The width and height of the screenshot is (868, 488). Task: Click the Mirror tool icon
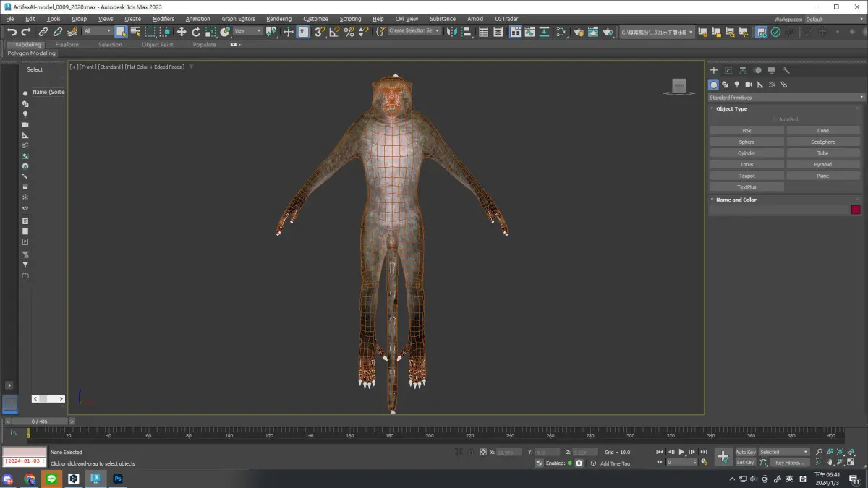(x=451, y=32)
